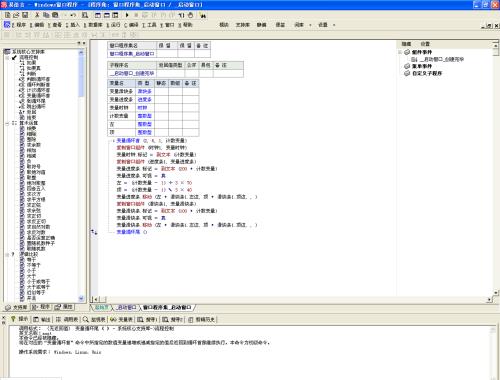Open the 输出 tab in bottom panel
Viewport: 500px width, 380px height.
click(41, 319)
